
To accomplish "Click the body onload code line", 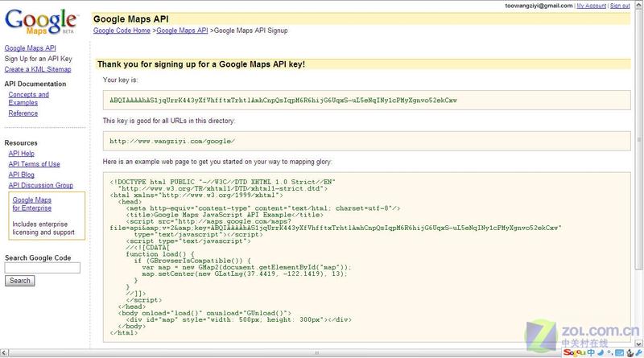I will pyautogui.click(x=204, y=313).
